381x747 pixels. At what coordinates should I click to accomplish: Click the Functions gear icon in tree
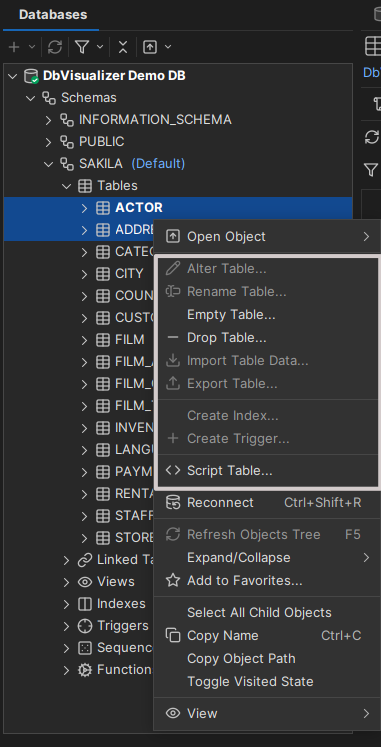click(x=84, y=670)
